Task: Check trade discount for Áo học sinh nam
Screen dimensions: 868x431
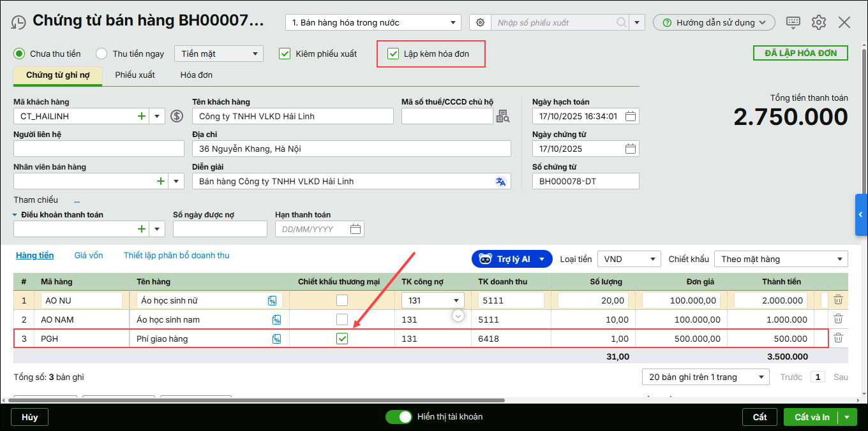Action: click(342, 319)
